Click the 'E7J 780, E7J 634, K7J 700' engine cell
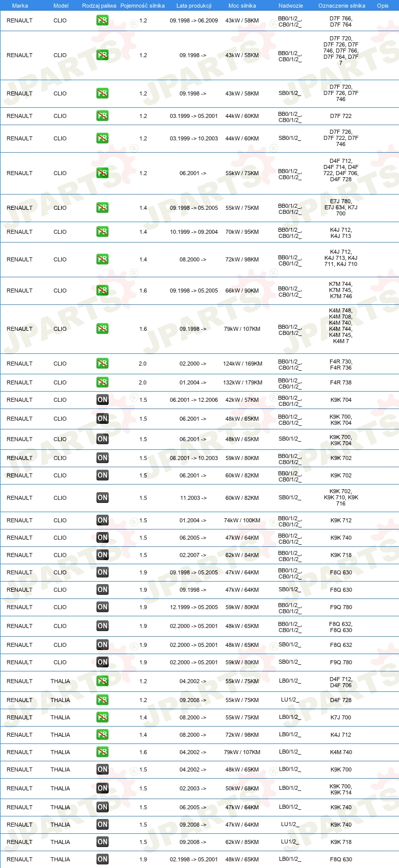The image size is (399, 868). click(341, 207)
